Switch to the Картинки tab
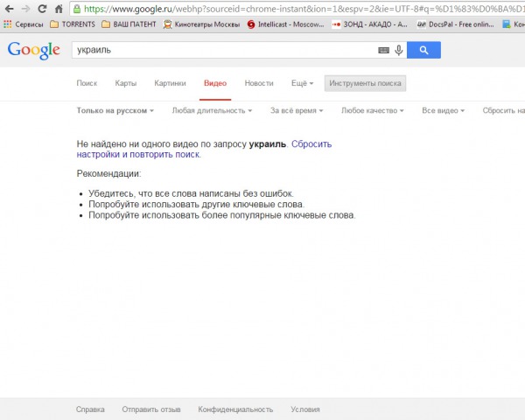The image size is (525, 420). [170, 83]
